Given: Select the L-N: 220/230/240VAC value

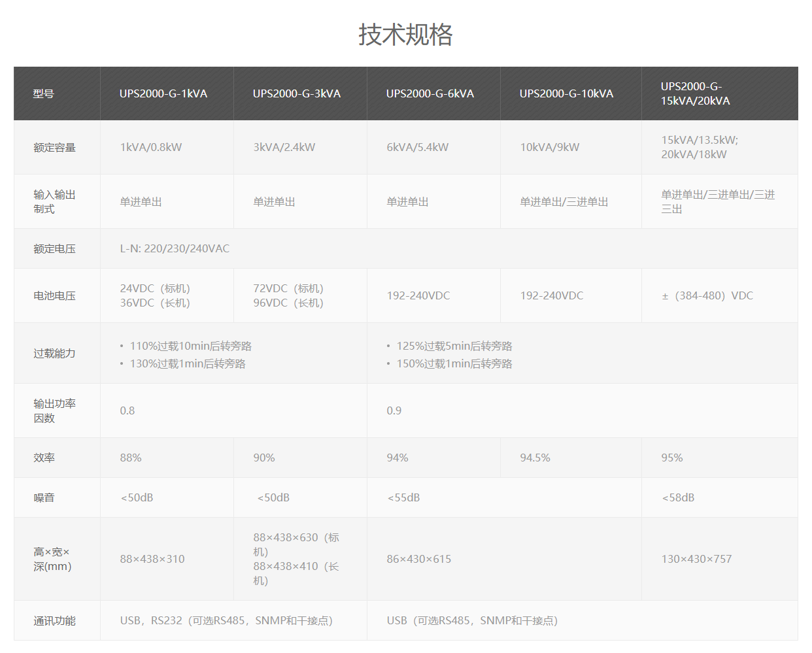Looking at the screenshot, I should 175,249.
